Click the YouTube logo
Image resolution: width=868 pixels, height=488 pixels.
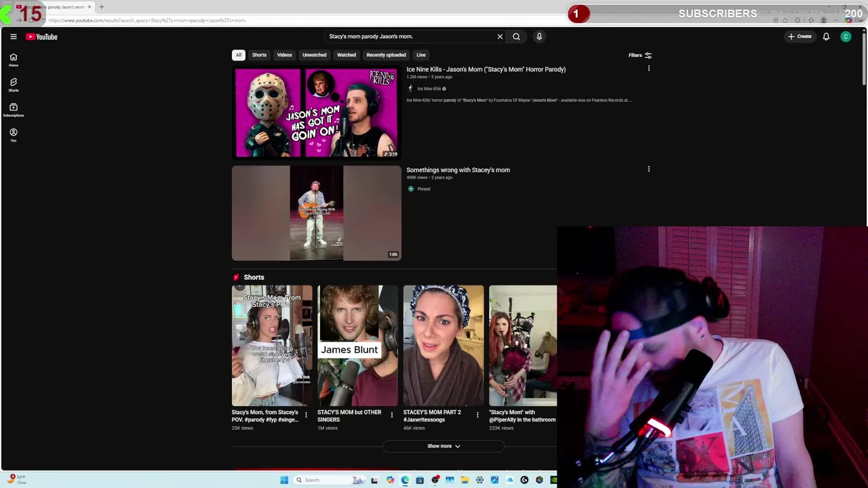(x=42, y=37)
